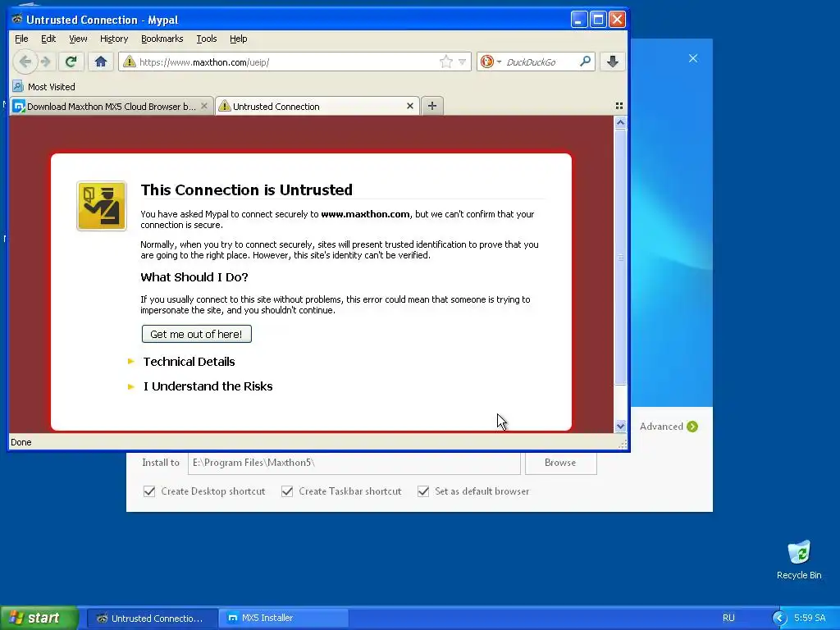Open the Most Visited bookmarks folder
840x630 pixels.
point(44,86)
